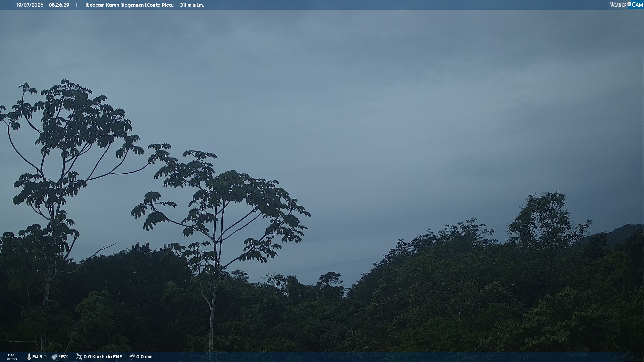Image resolution: width=644 pixels, height=362 pixels.
Task: Click the 19/07/2026 - 08:26:29 timestamp
Action: 43,5
